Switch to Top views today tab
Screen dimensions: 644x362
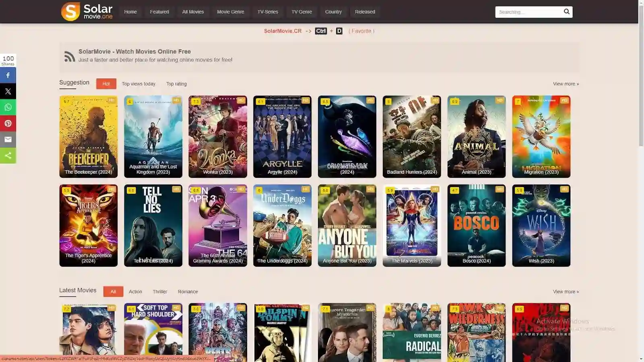[138, 84]
